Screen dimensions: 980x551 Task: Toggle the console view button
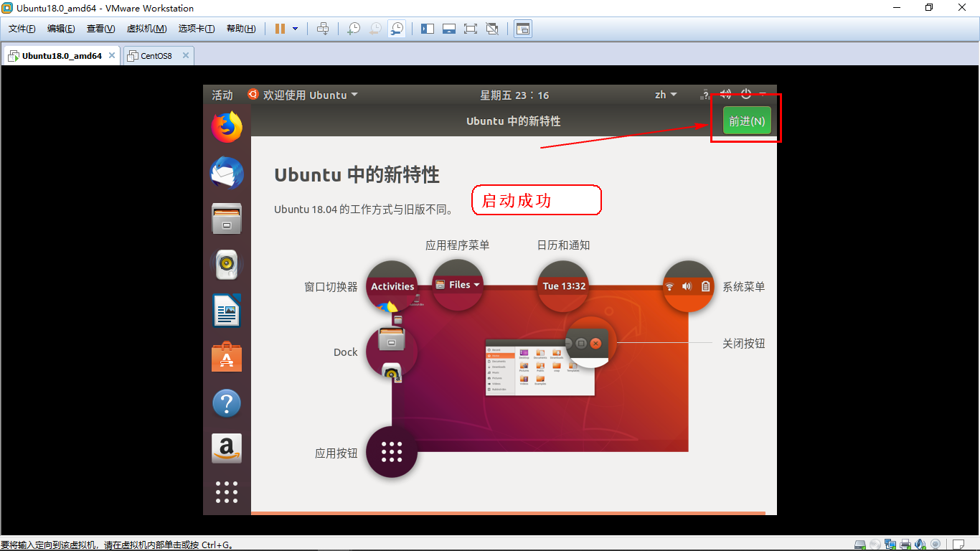tap(523, 29)
